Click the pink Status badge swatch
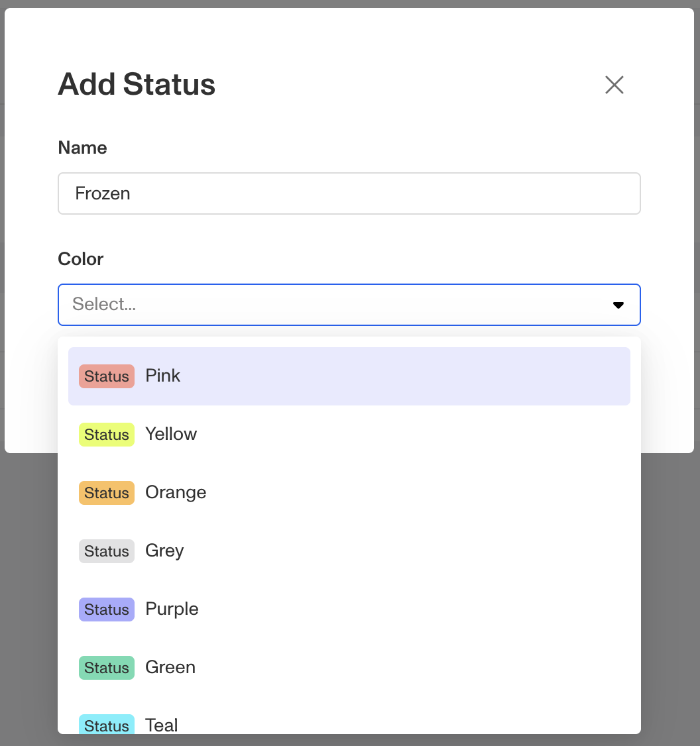 click(107, 376)
